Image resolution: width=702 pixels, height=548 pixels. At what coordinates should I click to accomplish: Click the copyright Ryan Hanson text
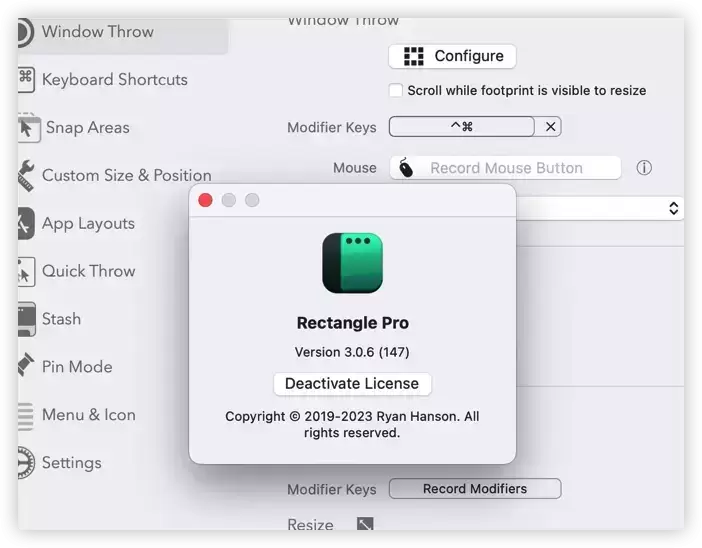pos(352,424)
